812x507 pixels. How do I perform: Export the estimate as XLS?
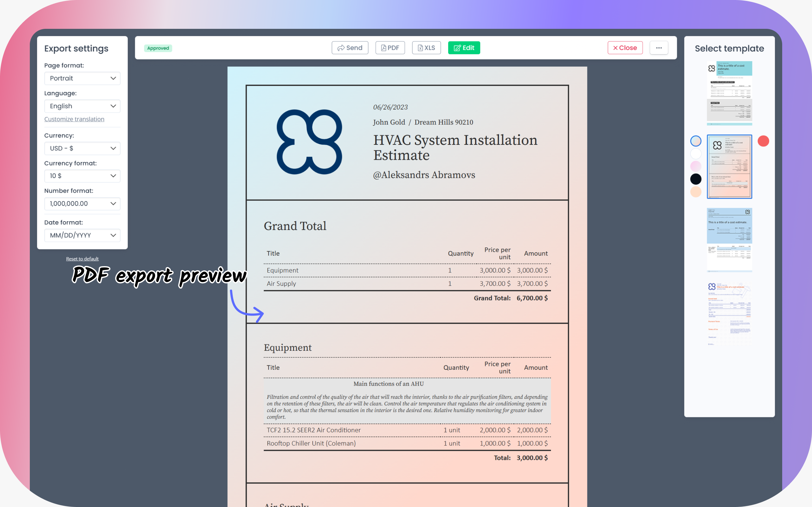(426, 48)
